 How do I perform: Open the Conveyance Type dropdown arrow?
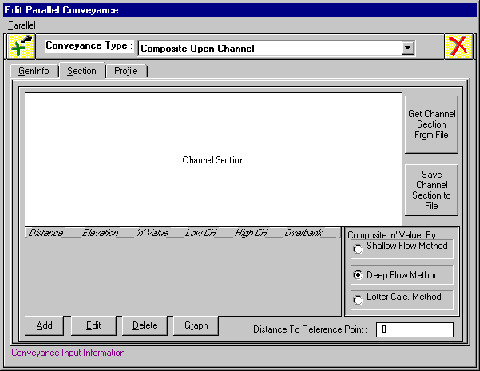(x=407, y=48)
